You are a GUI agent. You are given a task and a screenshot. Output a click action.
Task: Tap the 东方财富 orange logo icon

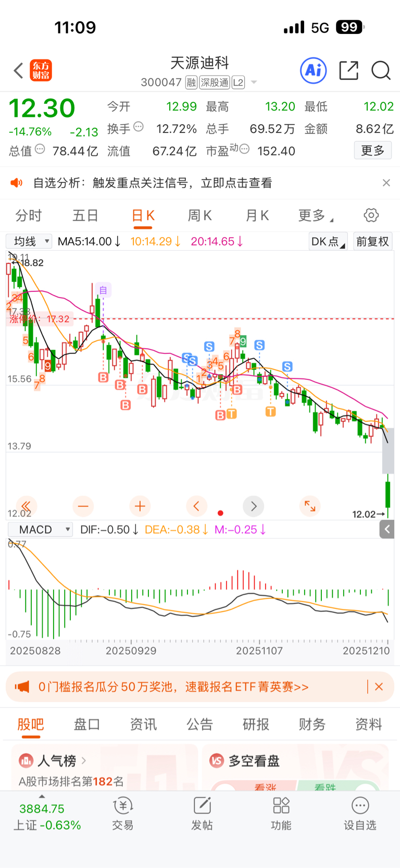point(41,70)
